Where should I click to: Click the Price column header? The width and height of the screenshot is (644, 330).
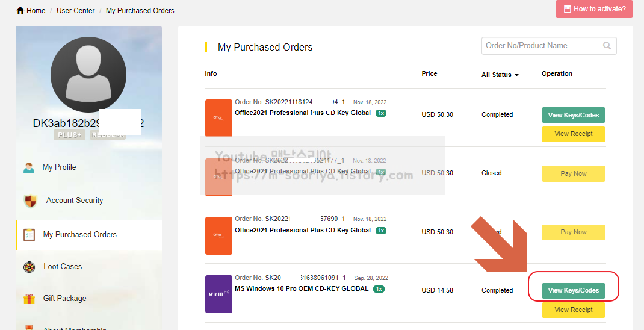[x=429, y=73]
